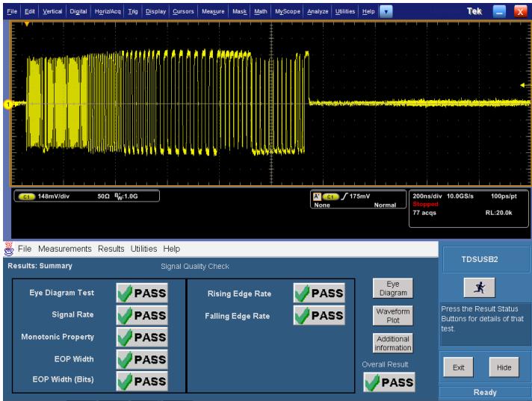532x401 pixels.
Task: Click the 77 acqs acquisition count
Action: (424, 213)
